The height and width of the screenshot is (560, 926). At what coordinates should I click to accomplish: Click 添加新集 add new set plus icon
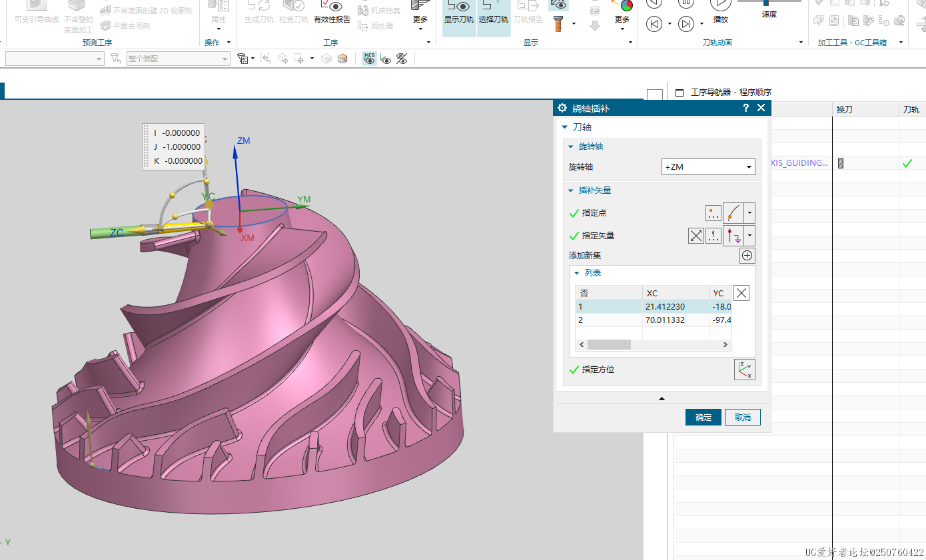click(747, 256)
